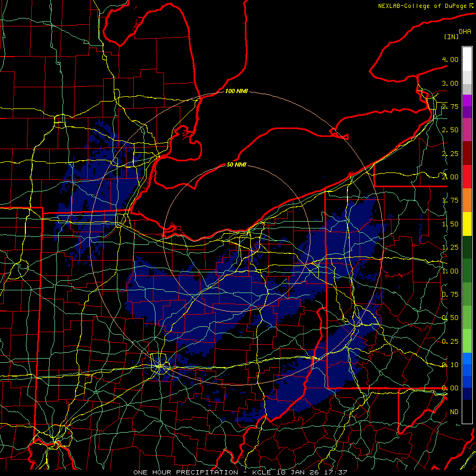
Task: Click the NEXLAB-College of DuPage credit text
Action: 423,6
